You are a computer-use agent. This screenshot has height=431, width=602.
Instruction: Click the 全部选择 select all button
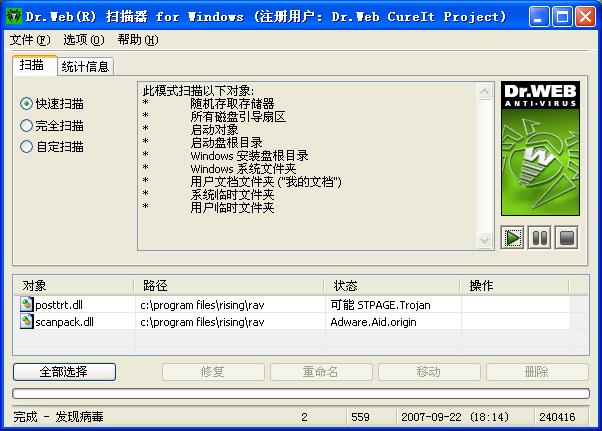click(x=64, y=372)
